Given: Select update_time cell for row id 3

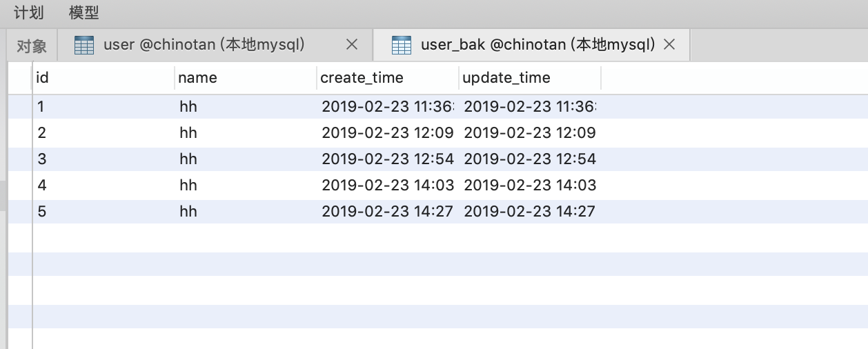Looking at the screenshot, I should click(530, 159).
